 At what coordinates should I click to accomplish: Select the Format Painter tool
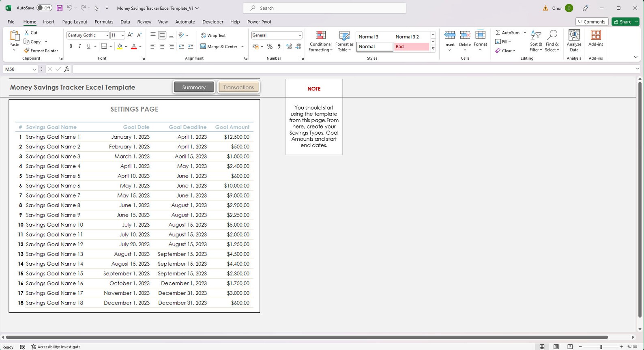(41, 51)
